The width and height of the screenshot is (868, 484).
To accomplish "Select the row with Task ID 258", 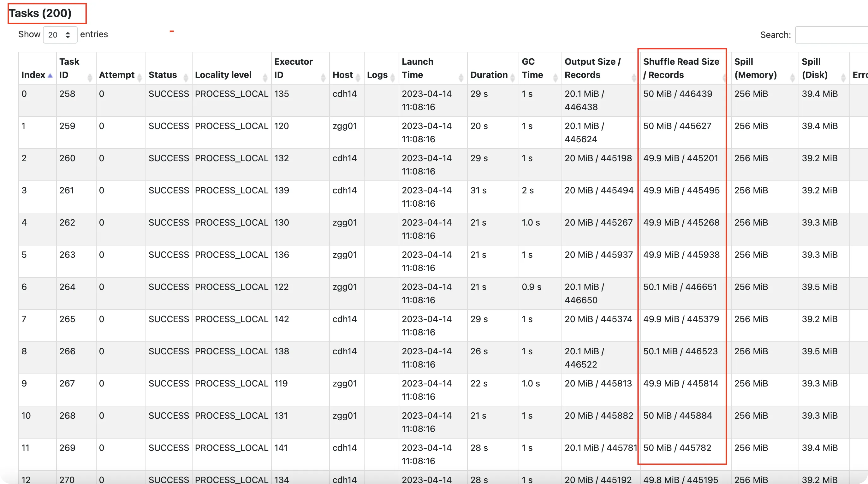I will pos(67,94).
